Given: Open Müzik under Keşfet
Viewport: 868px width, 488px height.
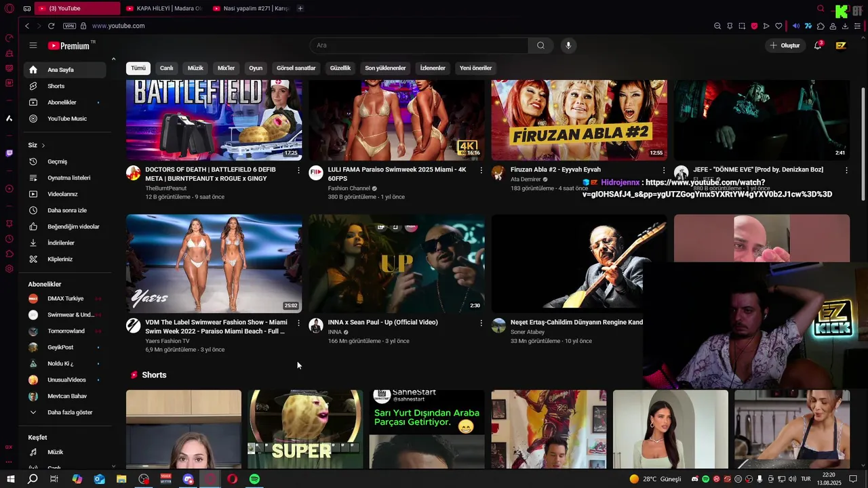Looking at the screenshot, I should (65, 452).
